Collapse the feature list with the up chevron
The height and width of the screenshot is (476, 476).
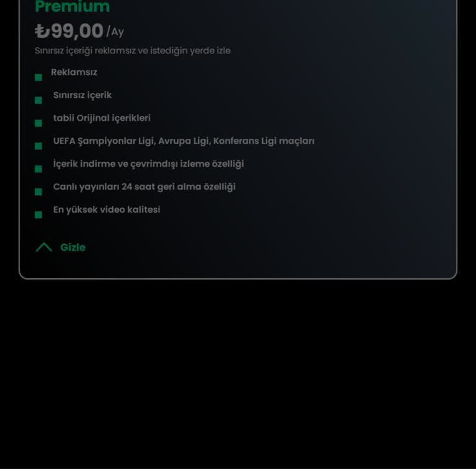44,247
